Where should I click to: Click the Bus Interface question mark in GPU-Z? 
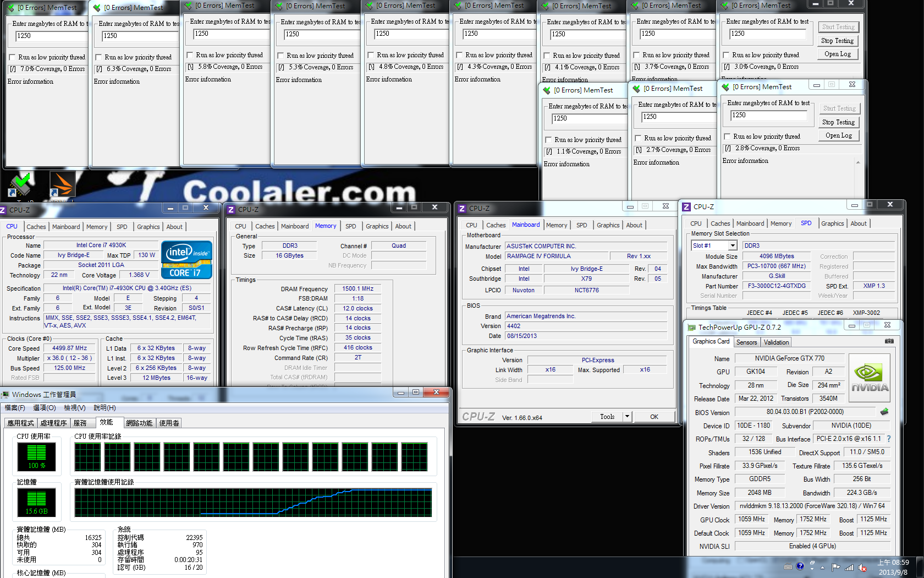click(x=889, y=439)
